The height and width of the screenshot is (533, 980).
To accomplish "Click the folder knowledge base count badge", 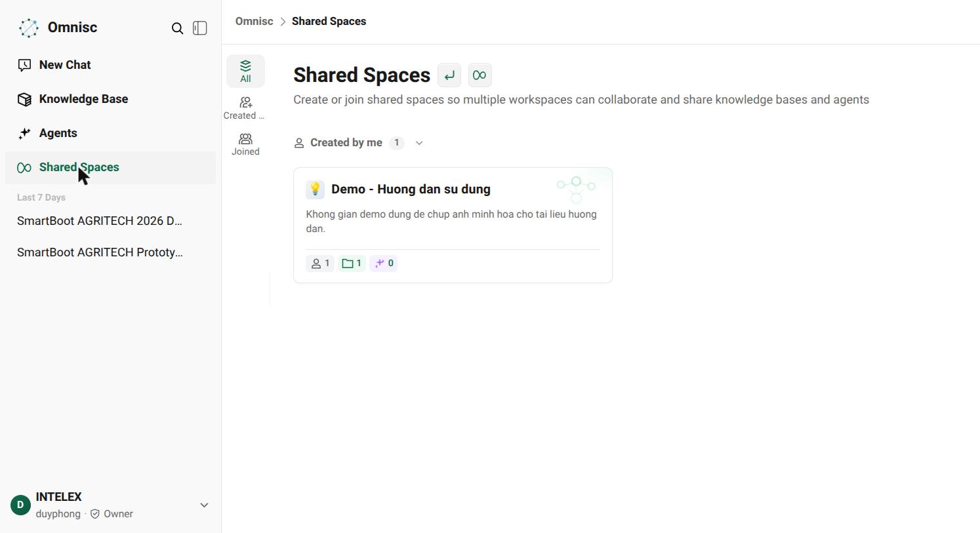I will (352, 264).
